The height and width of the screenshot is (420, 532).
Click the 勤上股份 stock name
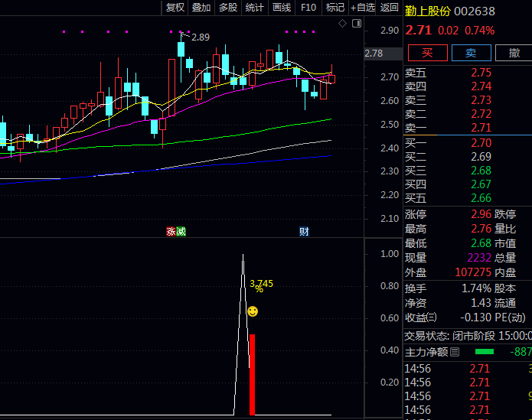click(429, 11)
